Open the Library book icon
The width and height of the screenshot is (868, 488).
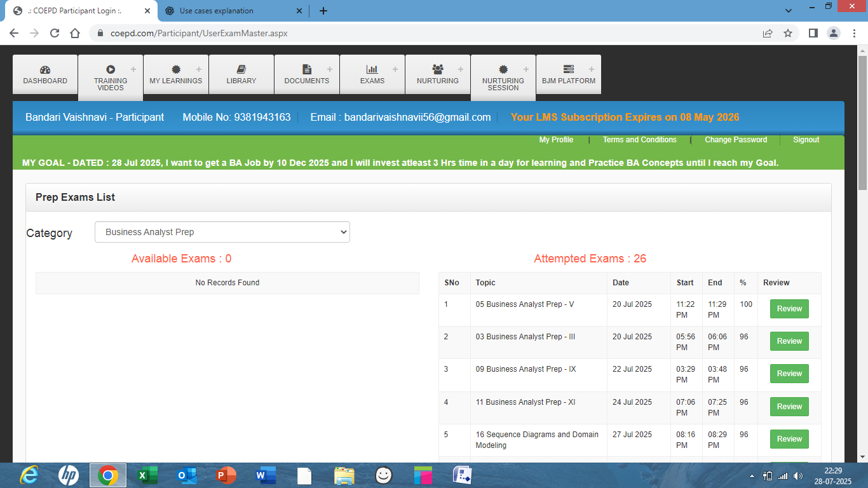241,70
